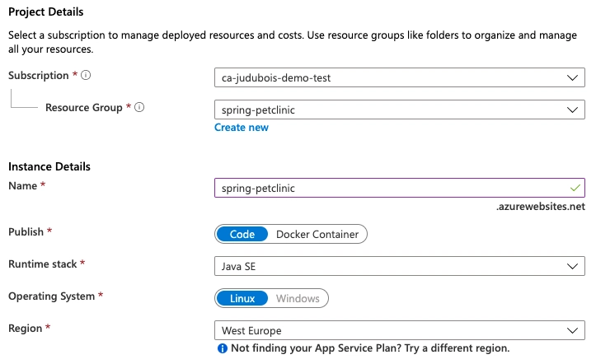Click the chevron arrow in Subscription box
The height and width of the screenshot is (364, 596).
[x=574, y=78]
